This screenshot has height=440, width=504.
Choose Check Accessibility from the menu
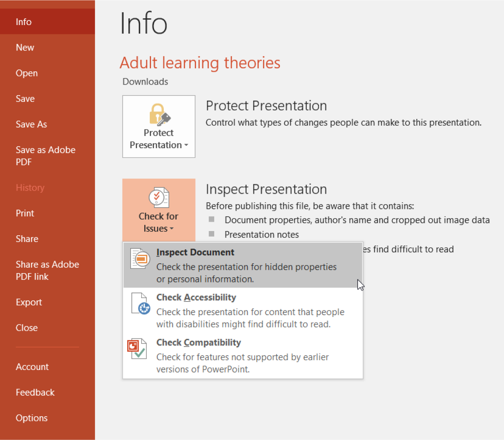(x=243, y=310)
